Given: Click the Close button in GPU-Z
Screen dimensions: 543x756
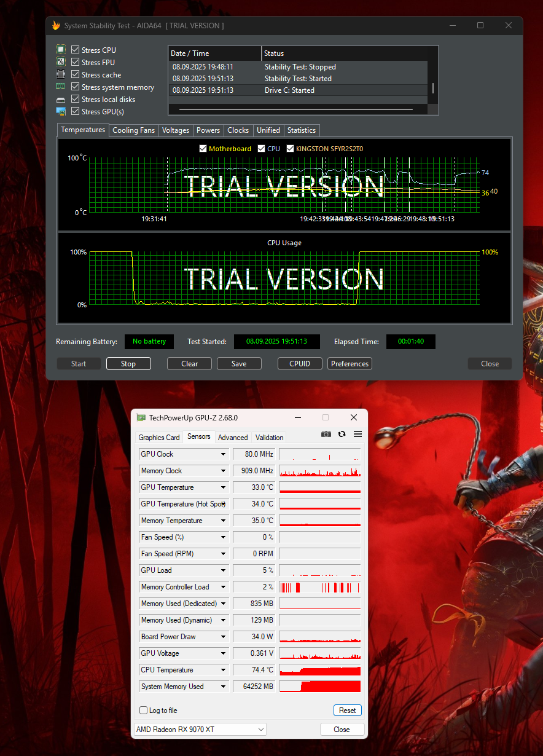Looking at the screenshot, I should point(342,730).
